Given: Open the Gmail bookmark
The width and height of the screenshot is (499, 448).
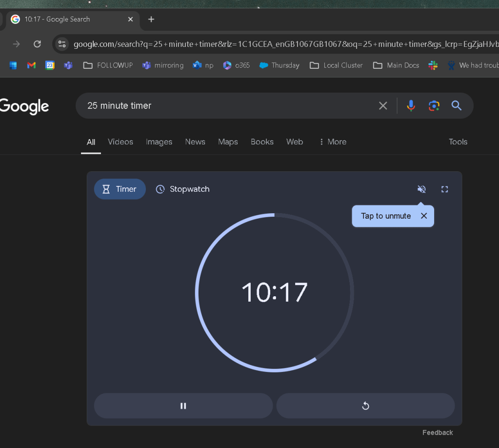Looking at the screenshot, I should coord(31,65).
